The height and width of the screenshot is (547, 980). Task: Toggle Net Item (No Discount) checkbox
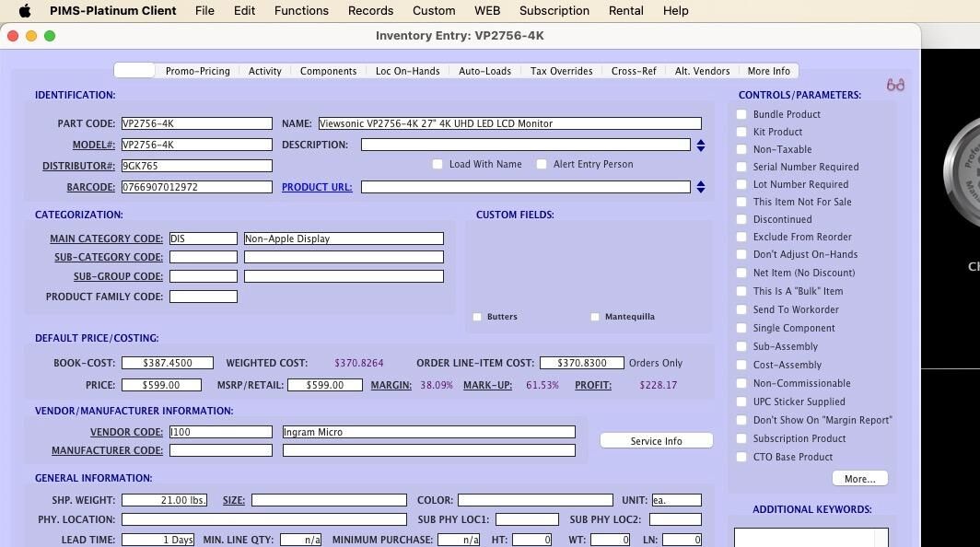[741, 273]
